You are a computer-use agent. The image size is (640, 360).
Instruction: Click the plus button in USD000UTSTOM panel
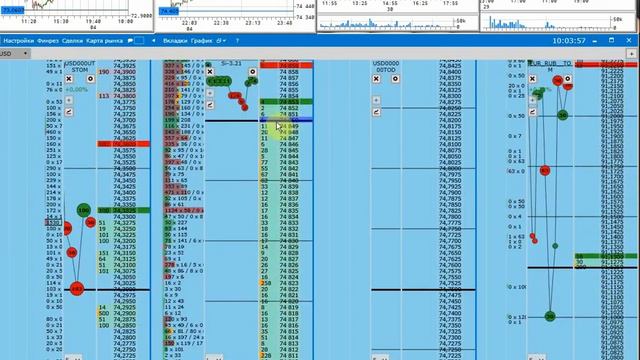coord(69,100)
